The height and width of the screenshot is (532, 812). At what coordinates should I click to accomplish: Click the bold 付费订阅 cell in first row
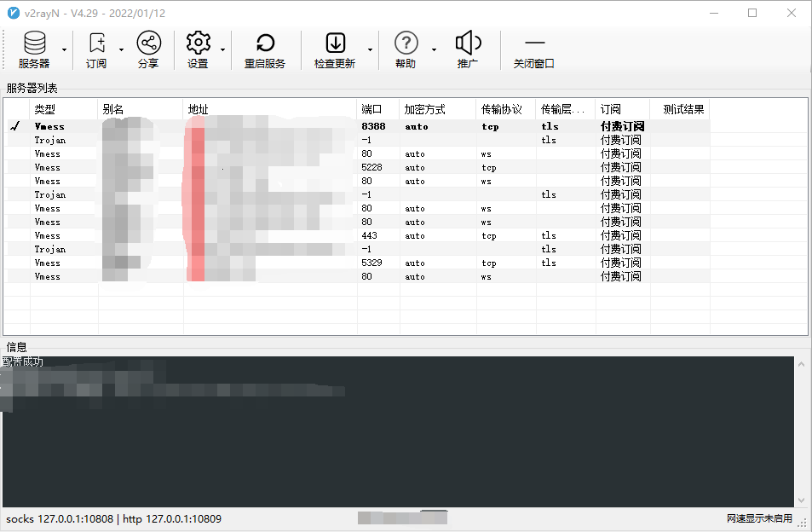tap(623, 126)
